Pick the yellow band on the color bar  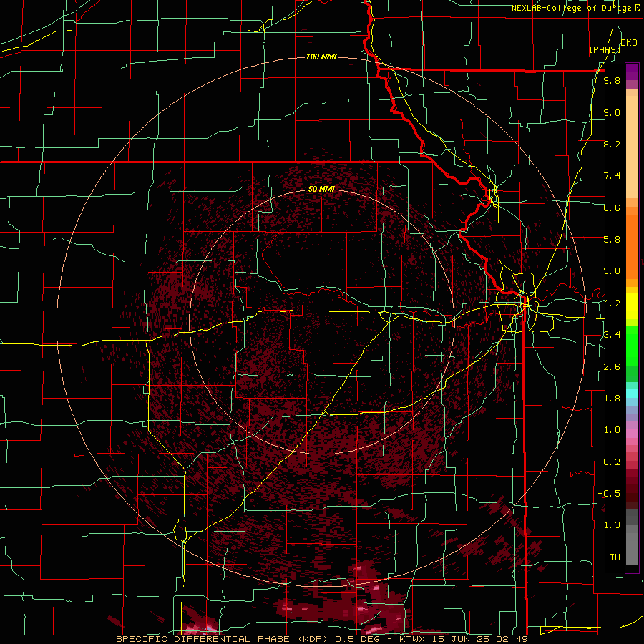coord(632,306)
